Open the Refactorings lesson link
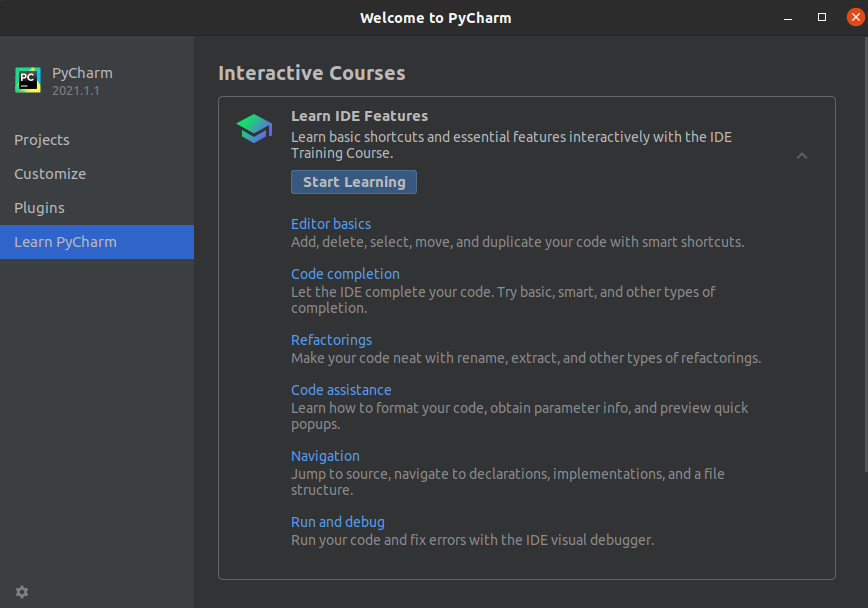Image resolution: width=868 pixels, height=608 pixels. coord(331,340)
